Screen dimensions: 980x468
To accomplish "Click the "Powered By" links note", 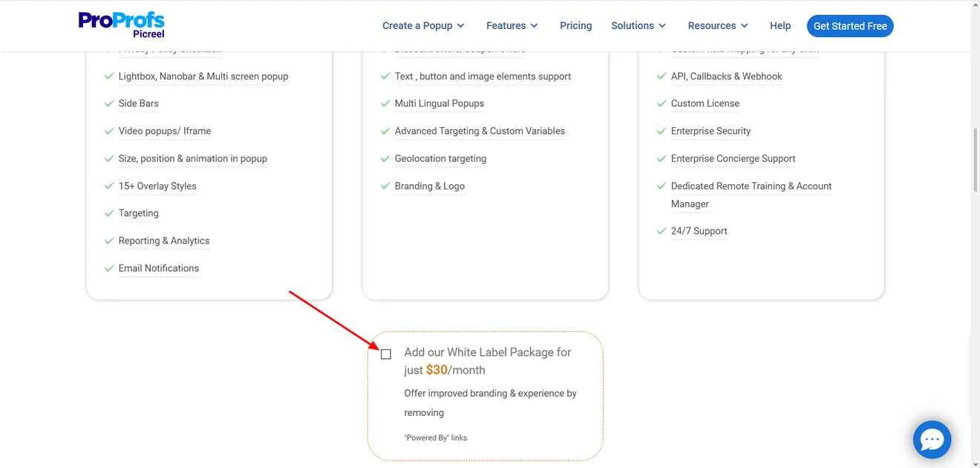I will click(437, 438).
